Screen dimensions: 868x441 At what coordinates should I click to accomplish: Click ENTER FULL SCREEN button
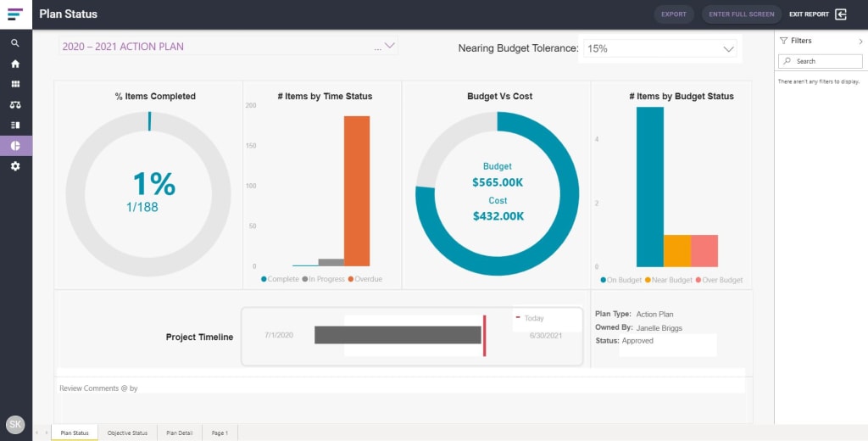(x=742, y=14)
